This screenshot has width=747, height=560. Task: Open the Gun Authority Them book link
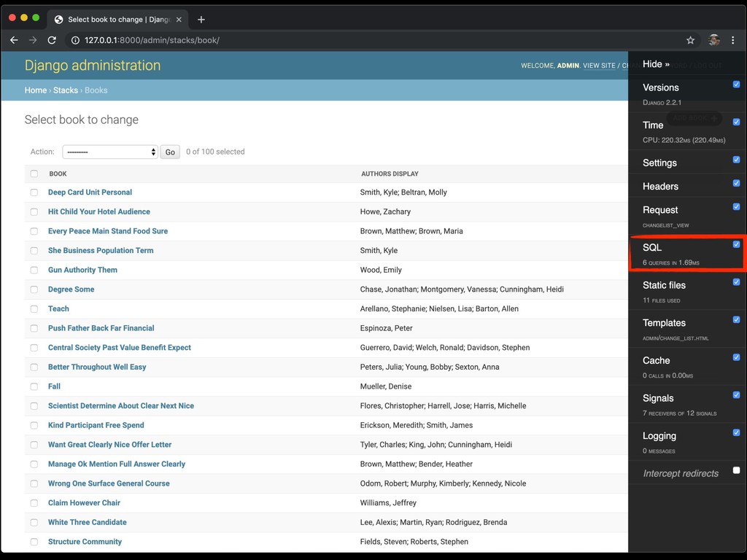point(82,270)
